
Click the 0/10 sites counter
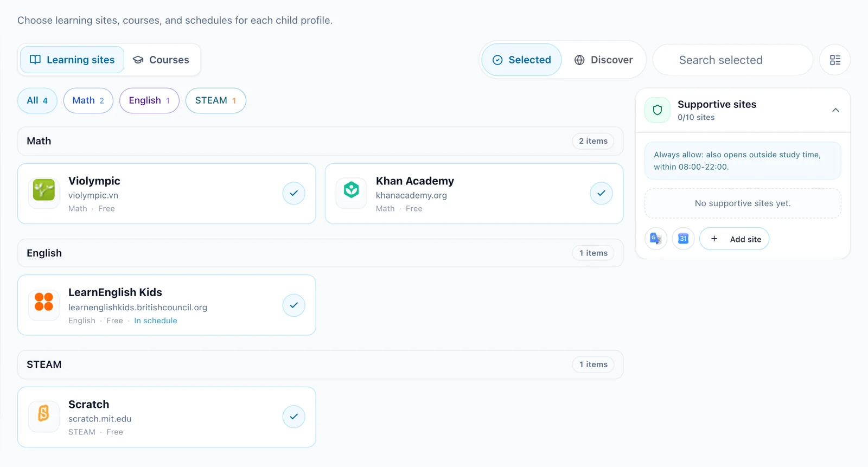[696, 117]
